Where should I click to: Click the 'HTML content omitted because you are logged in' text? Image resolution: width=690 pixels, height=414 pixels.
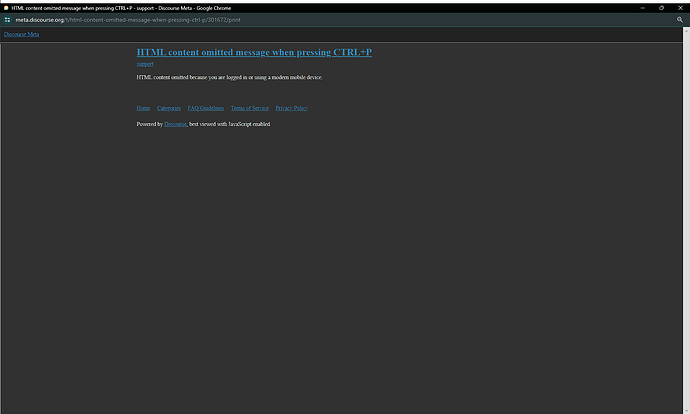point(229,77)
